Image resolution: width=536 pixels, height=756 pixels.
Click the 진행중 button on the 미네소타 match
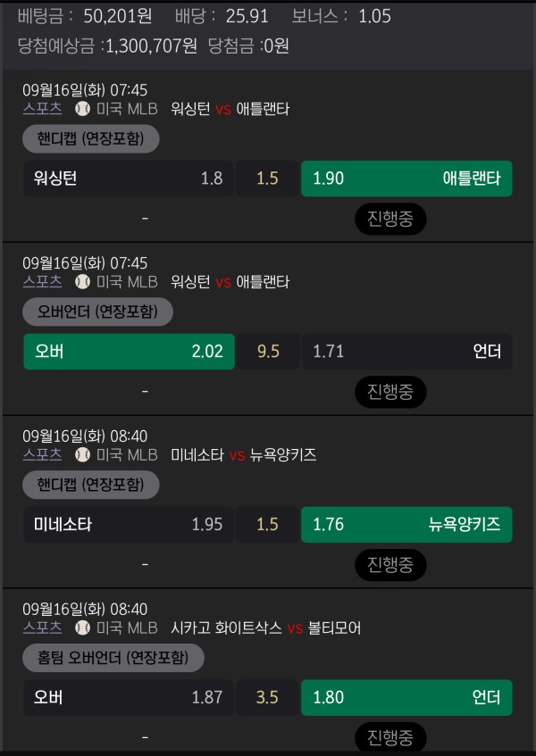click(x=390, y=565)
